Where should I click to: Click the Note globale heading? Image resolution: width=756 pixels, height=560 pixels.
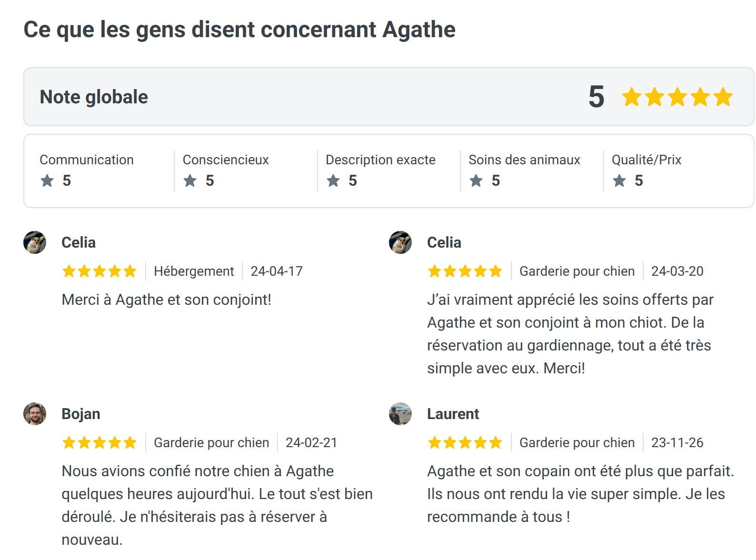pyautogui.click(x=94, y=97)
